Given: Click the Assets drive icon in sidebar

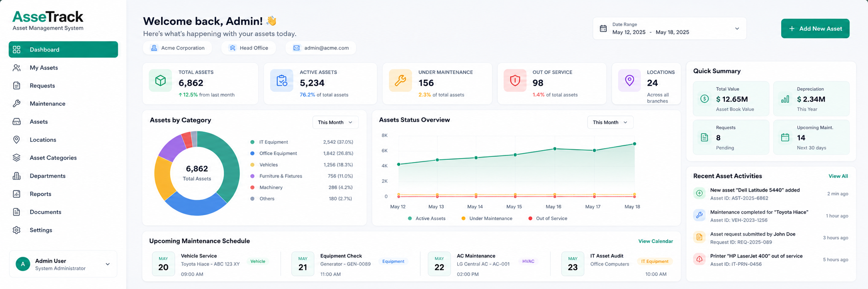Looking at the screenshot, I should (x=16, y=122).
